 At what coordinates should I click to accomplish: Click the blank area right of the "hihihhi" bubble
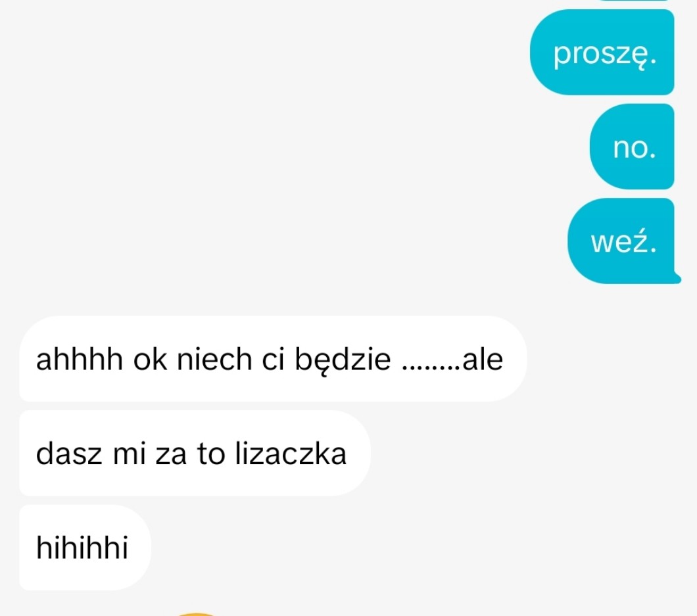(x=400, y=548)
